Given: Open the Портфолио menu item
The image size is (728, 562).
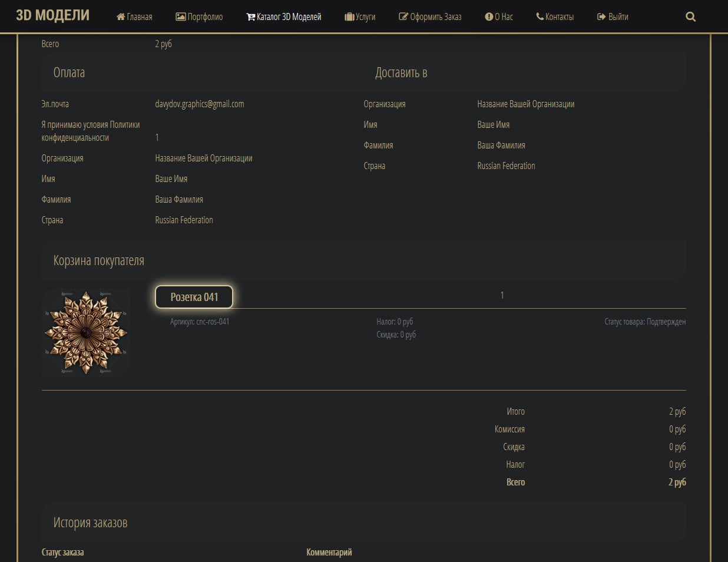Looking at the screenshot, I should (205, 17).
